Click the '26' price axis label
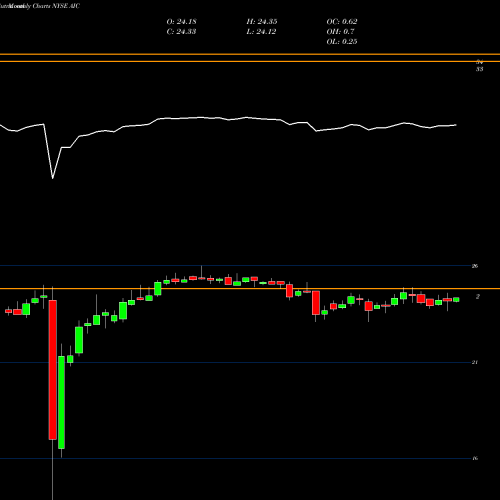 tap(475, 266)
